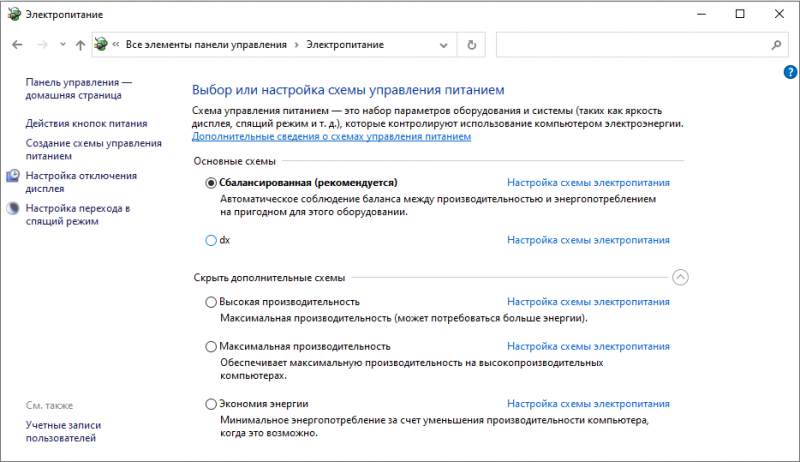Click the search magnifier icon
Screen dimensions: 800x462
[776, 45]
